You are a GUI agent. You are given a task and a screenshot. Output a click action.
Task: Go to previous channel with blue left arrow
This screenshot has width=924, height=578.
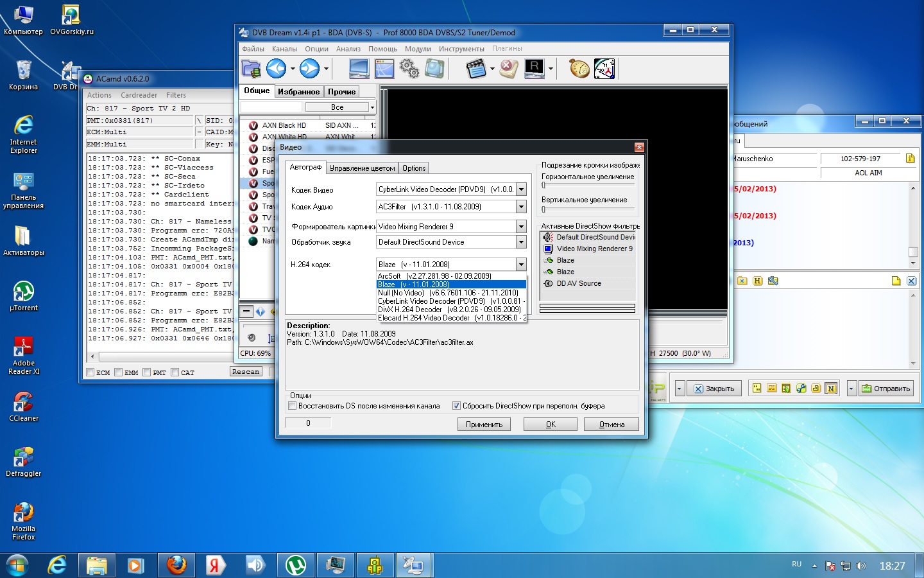[277, 68]
